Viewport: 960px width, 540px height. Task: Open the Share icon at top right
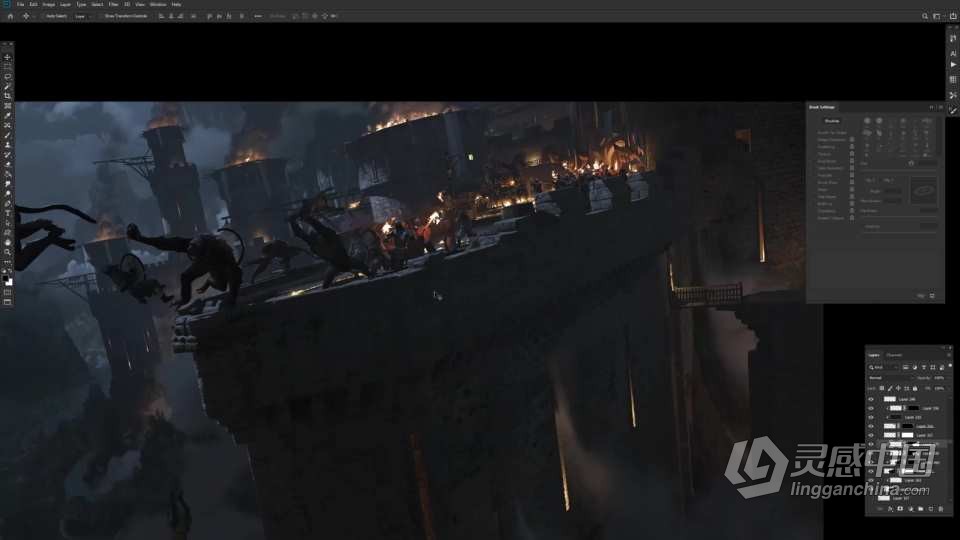953,16
